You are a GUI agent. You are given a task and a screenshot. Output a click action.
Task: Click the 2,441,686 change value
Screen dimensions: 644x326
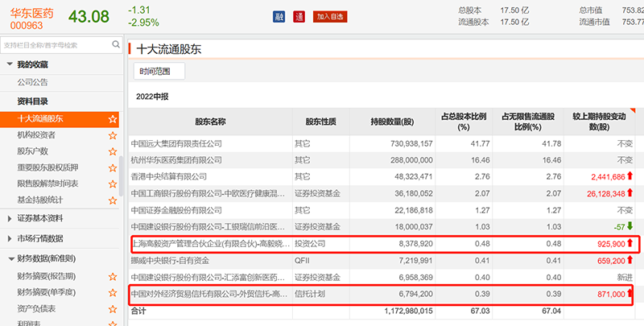pyautogui.click(x=608, y=177)
